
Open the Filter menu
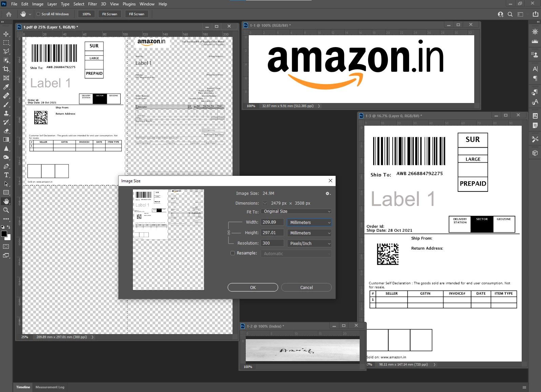click(x=93, y=4)
